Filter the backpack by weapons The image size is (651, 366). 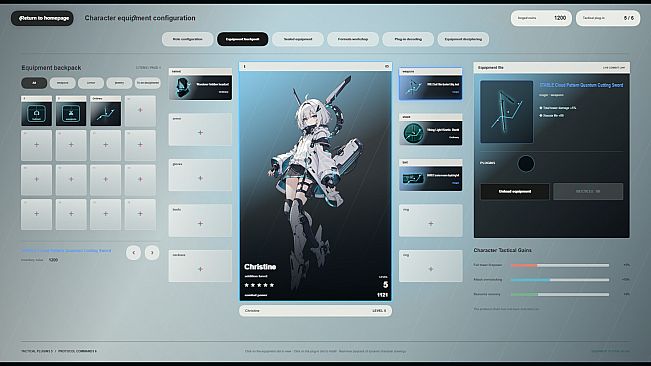pos(63,83)
